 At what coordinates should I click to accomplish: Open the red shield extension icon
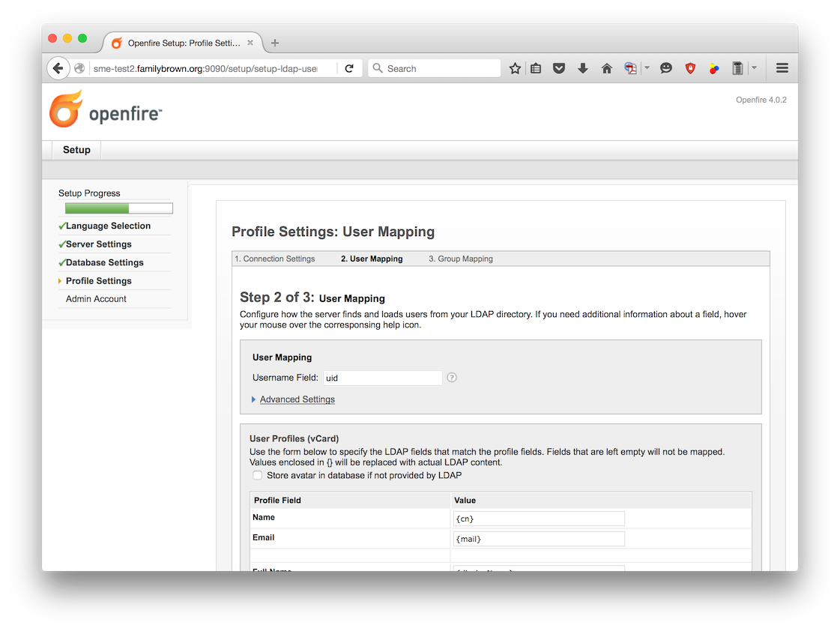(690, 68)
